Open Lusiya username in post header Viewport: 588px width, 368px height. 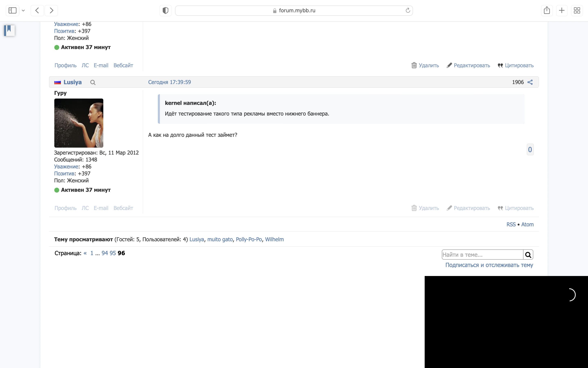click(73, 82)
